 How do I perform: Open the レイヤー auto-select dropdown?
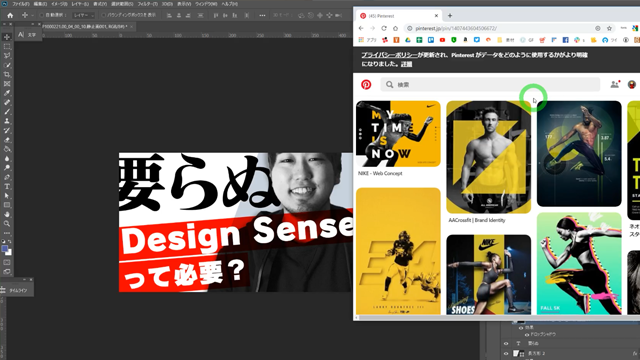[83, 16]
